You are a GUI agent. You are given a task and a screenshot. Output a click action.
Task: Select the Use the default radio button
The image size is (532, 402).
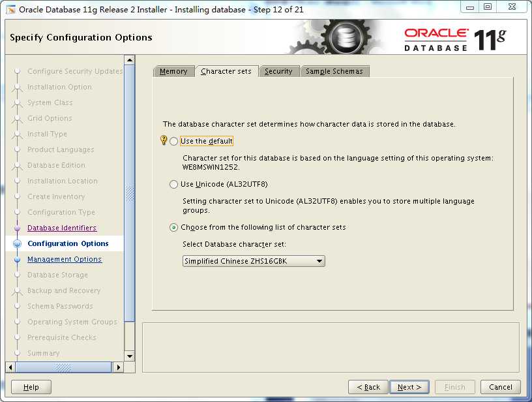coord(173,141)
